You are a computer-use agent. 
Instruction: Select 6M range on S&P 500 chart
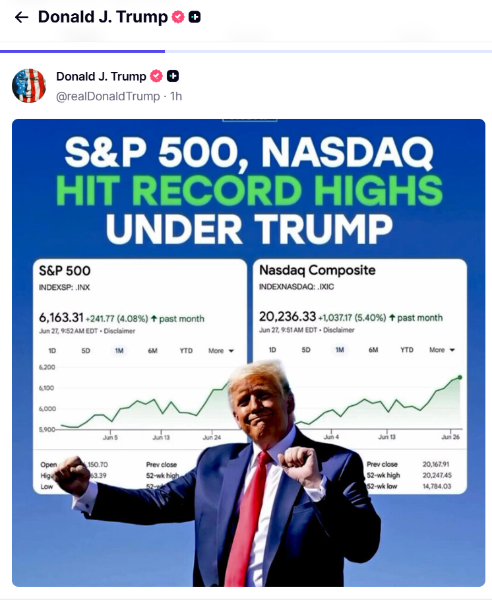(153, 351)
